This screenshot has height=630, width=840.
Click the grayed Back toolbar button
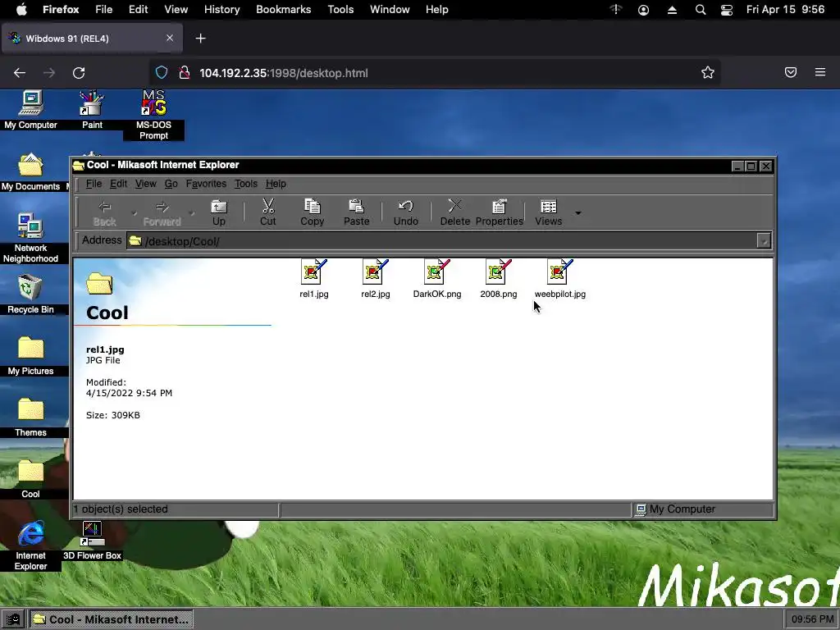(104, 212)
